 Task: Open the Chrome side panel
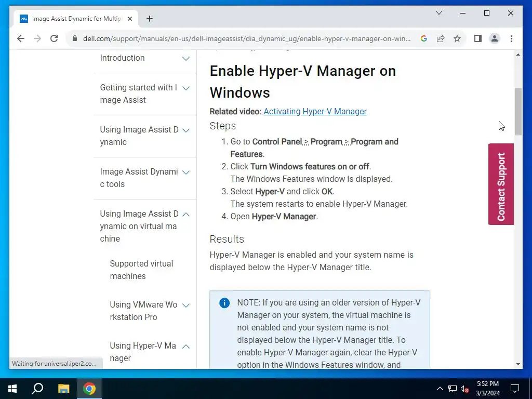tap(478, 38)
